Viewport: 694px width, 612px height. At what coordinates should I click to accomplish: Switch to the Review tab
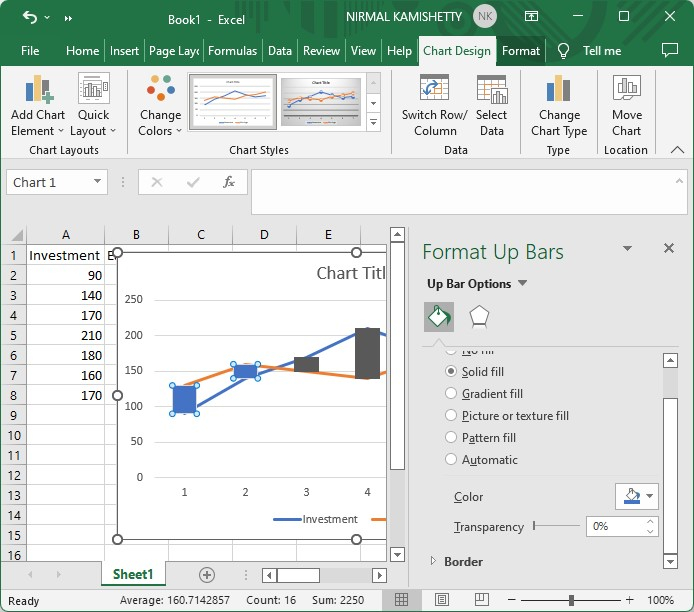pos(321,51)
